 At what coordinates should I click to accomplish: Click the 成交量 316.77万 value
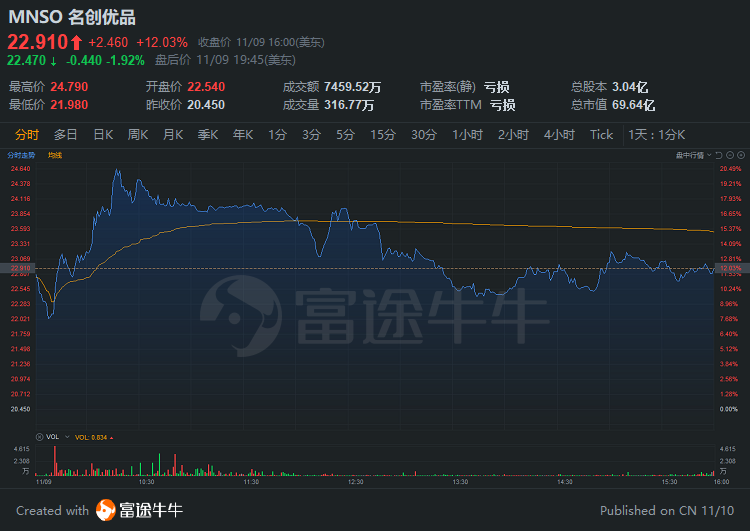pos(349,105)
